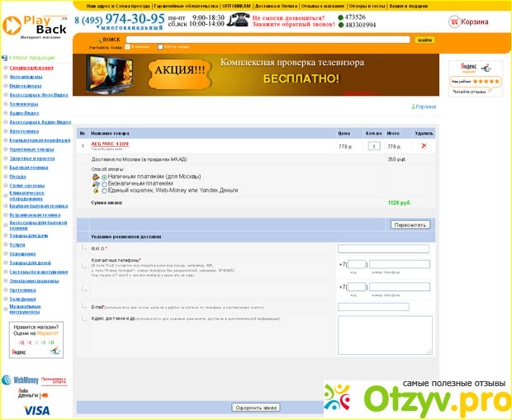The image size is (512, 420).
Task: Expand the Фотоаппараты category bullet icon
Action: tap(5, 77)
